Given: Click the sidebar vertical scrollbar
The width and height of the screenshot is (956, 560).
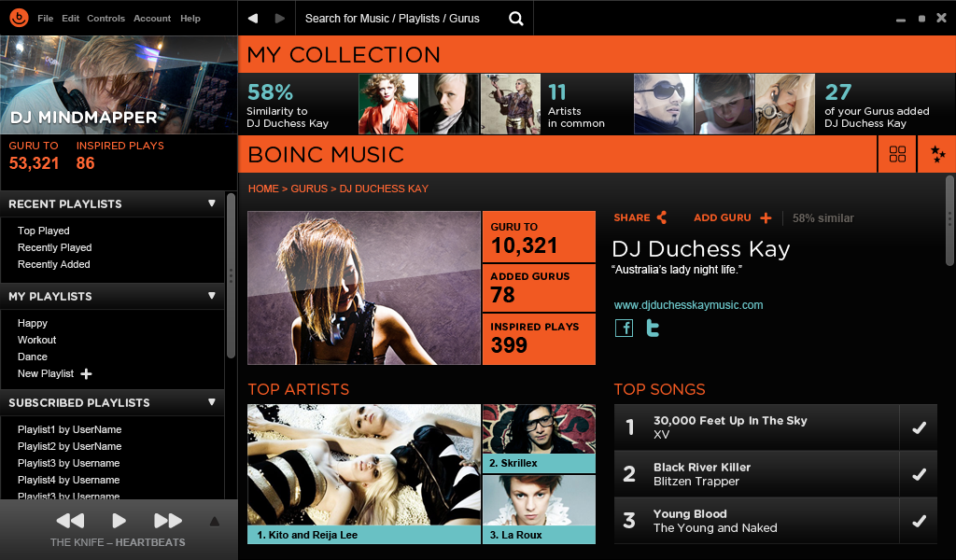Looking at the screenshot, I should [231, 275].
